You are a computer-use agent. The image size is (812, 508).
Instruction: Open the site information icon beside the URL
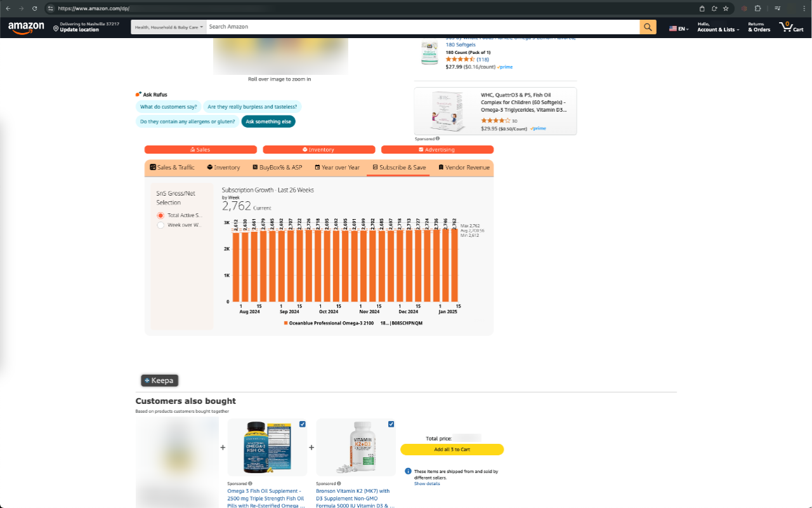coord(51,8)
